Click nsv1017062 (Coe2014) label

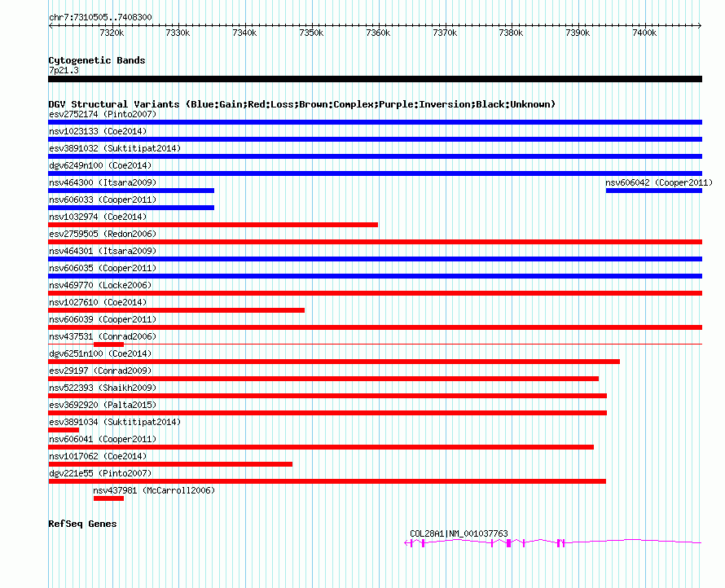click(x=98, y=456)
